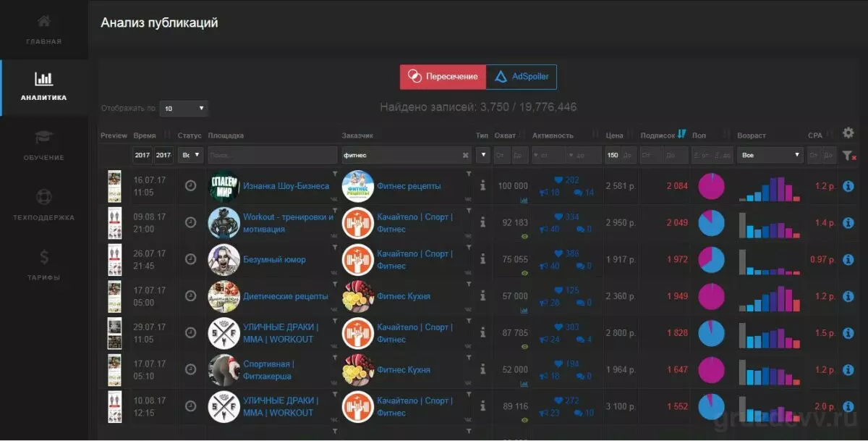This screenshot has height=441, width=868.
Task: Expand the Возраст filter dropdown Все
Action: coord(770,155)
